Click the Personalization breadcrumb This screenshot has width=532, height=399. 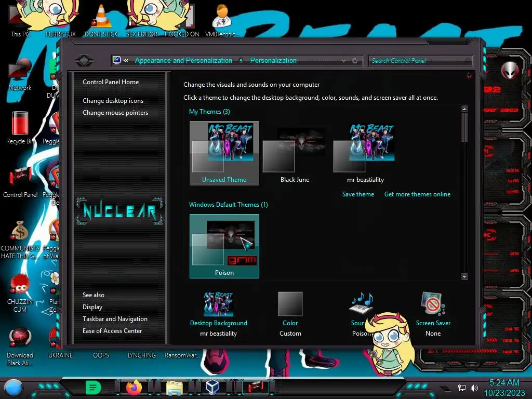[273, 61]
